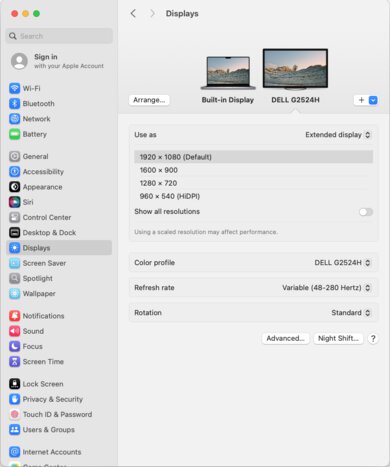This screenshot has height=467, width=390.
Task: Click the Spotlight magnifier icon
Action: 15,278
